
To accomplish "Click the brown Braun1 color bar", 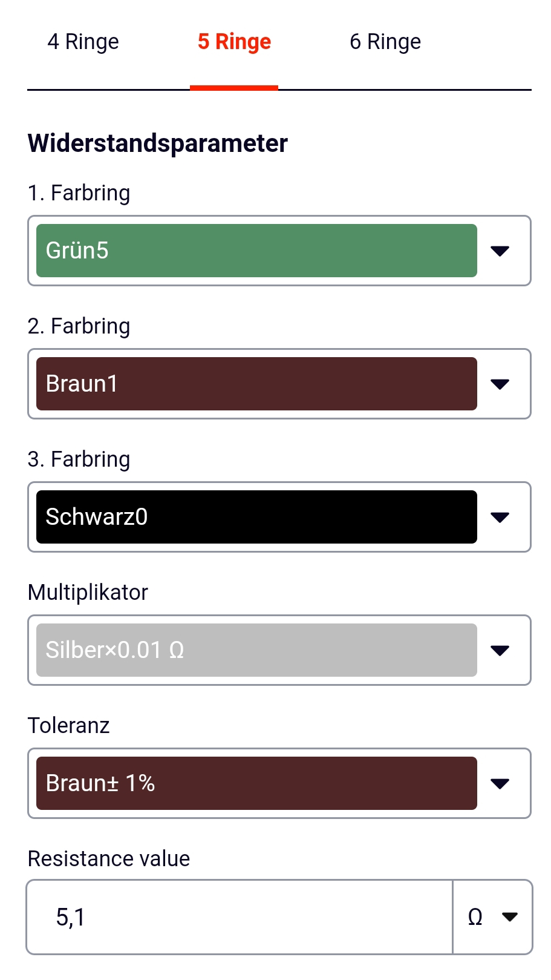I will coord(256,384).
